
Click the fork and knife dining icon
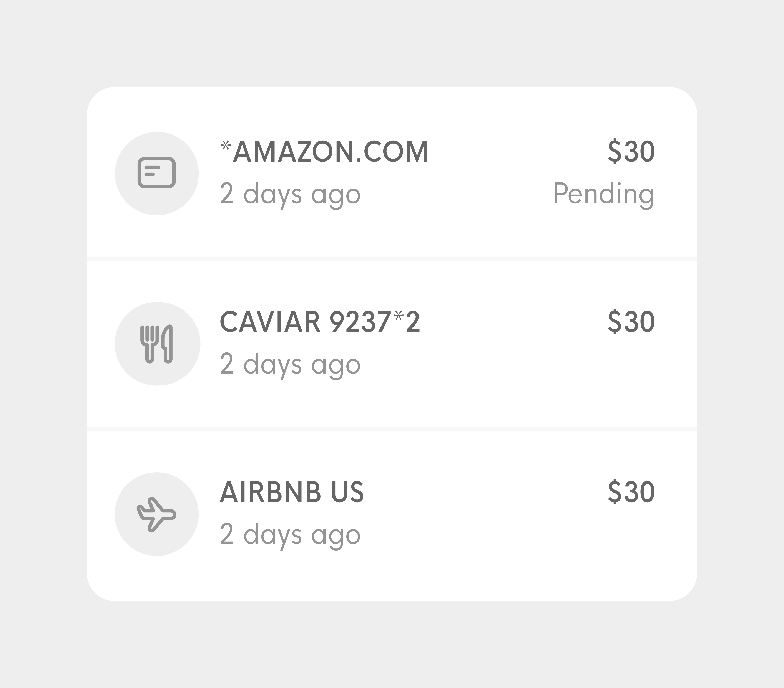(x=156, y=344)
